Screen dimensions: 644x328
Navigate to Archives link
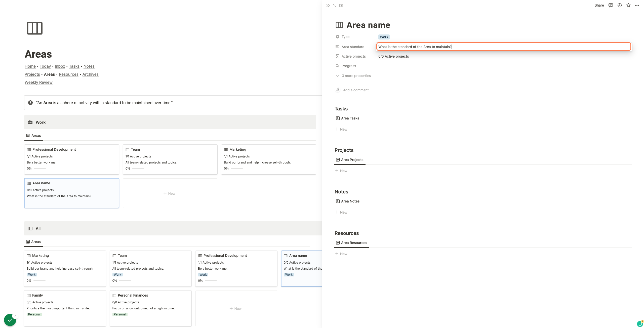click(x=90, y=74)
